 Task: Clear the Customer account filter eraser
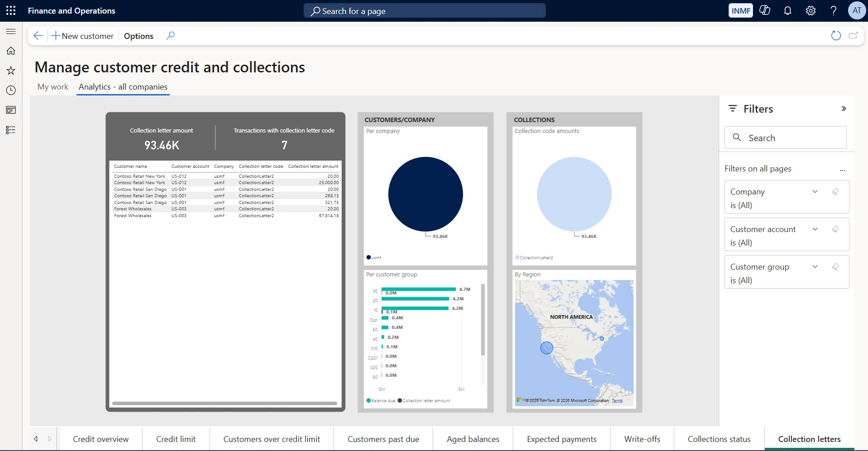[835, 229]
